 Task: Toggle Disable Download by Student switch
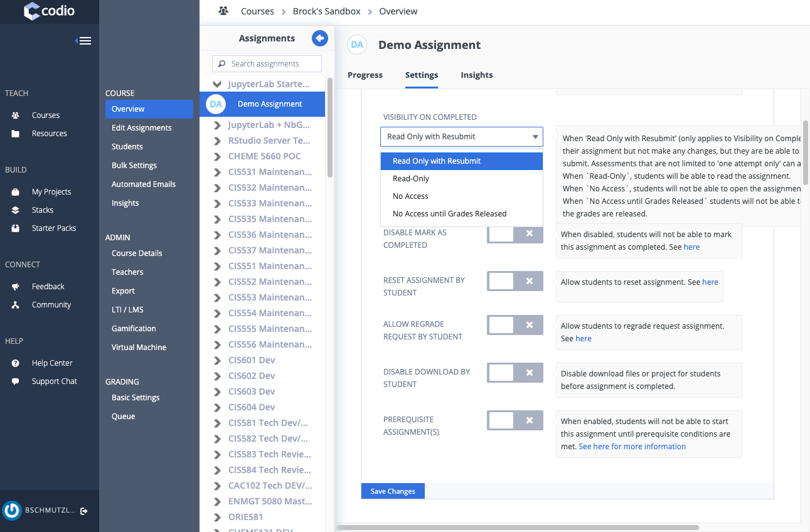point(515,373)
